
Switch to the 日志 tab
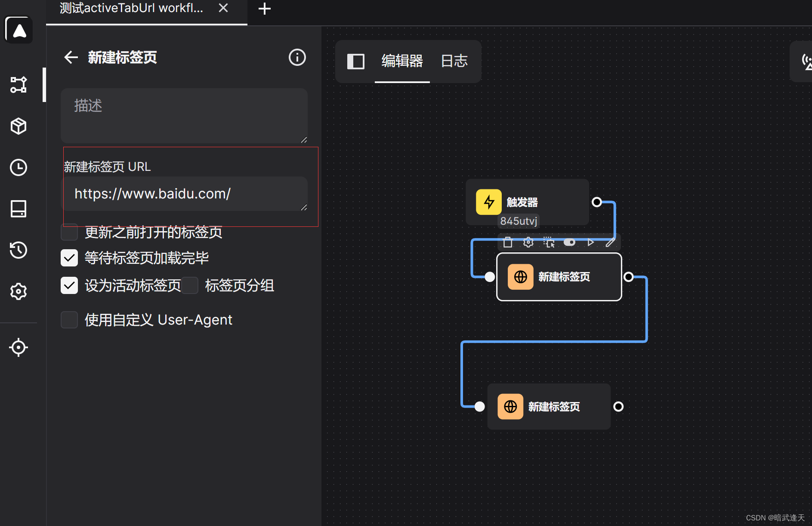click(454, 61)
